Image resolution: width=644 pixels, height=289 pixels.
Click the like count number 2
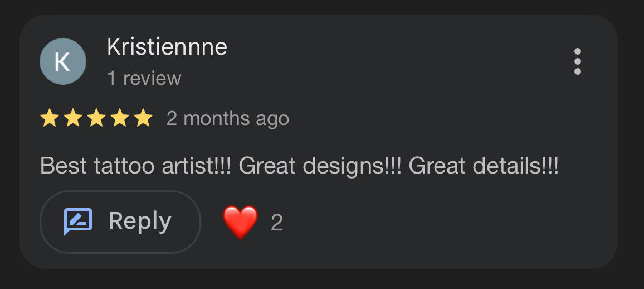tap(277, 223)
